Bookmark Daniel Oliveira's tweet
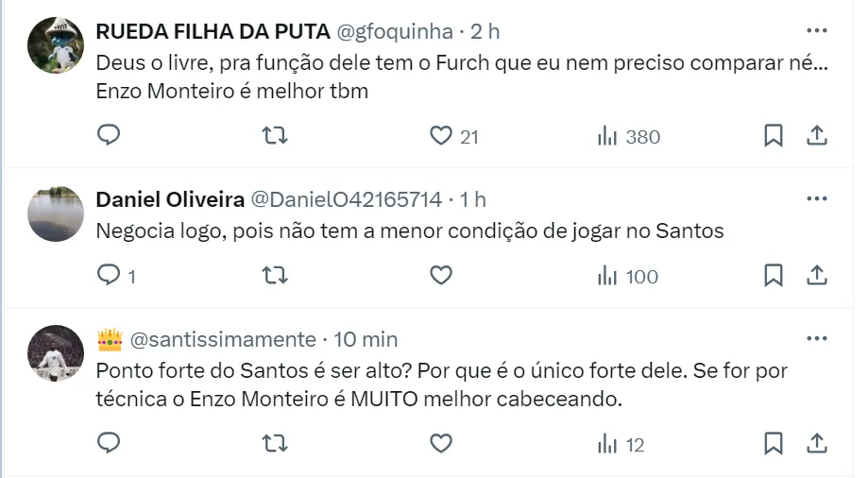The width and height of the screenshot is (868, 478). pos(774,276)
